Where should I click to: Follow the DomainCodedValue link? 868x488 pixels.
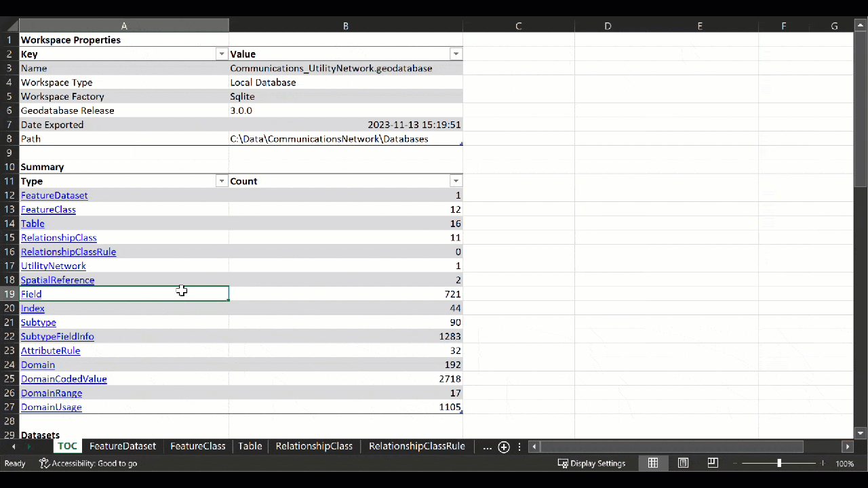(x=64, y=379)
